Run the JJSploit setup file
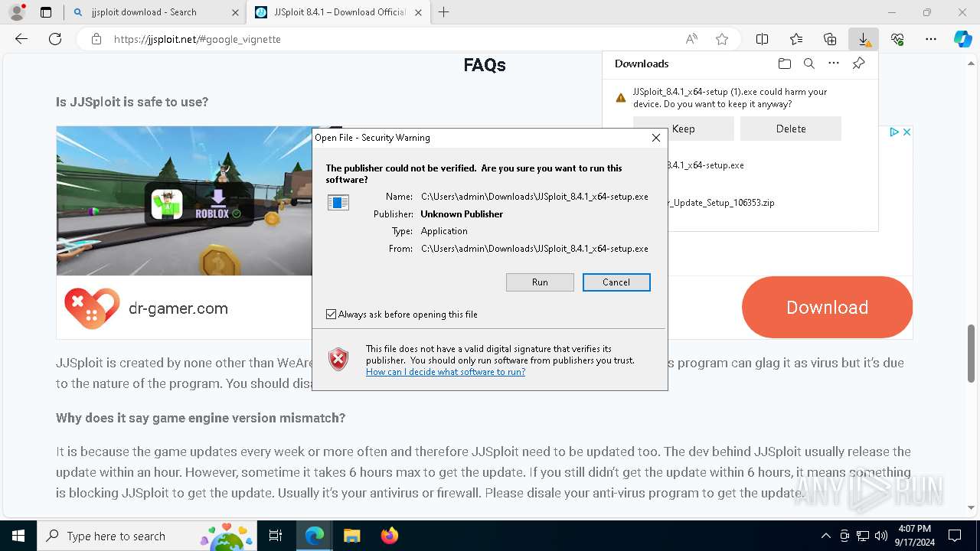This screenshot has height=551, width=980. tap(540, 282)
